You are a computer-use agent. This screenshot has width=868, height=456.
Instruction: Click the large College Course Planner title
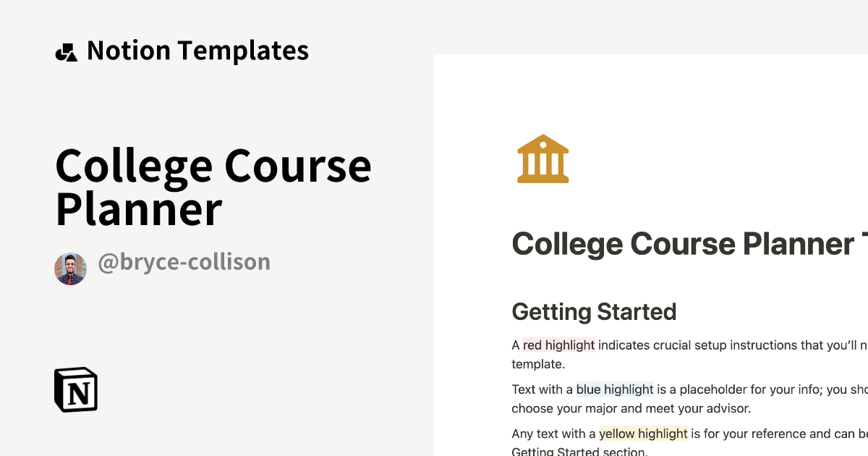213,187
